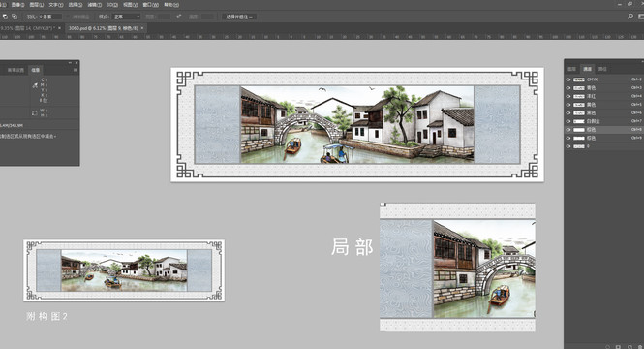Click the 局部 detail crop image
This screenshot has width=644, height=349.
(x=457, y=267)
